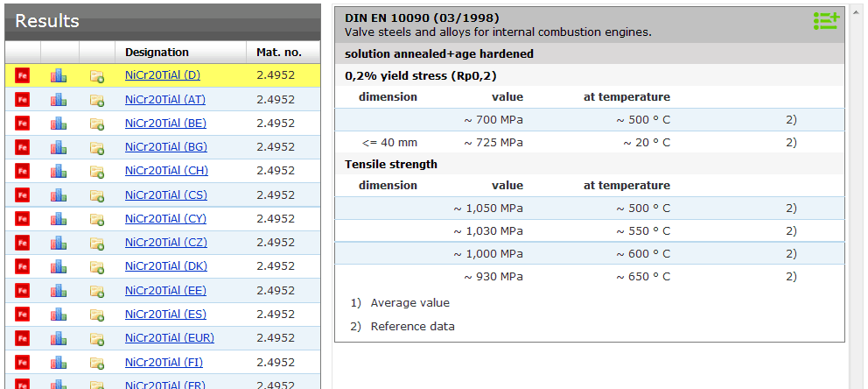This screenshot has height=389, width=868.
Task: Click the add-to-folder icon for NiCr20TiAl (CS)
Action: (96, 194)
